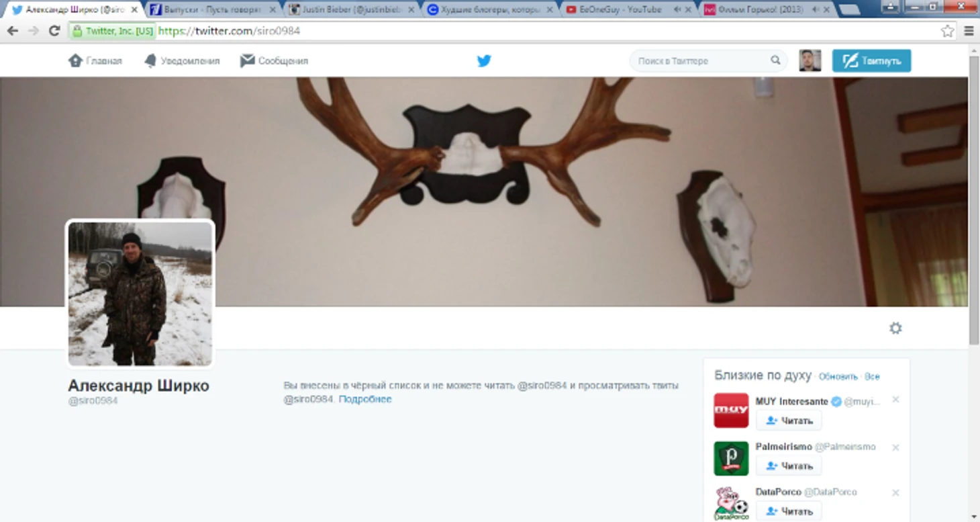Switch to Justin Bieber tab
The height and width of the screenshot is (522, 980).
point(352,10)
